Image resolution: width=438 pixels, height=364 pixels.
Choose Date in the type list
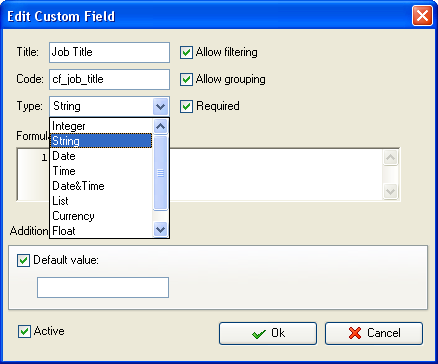click(x=101, y=156)
